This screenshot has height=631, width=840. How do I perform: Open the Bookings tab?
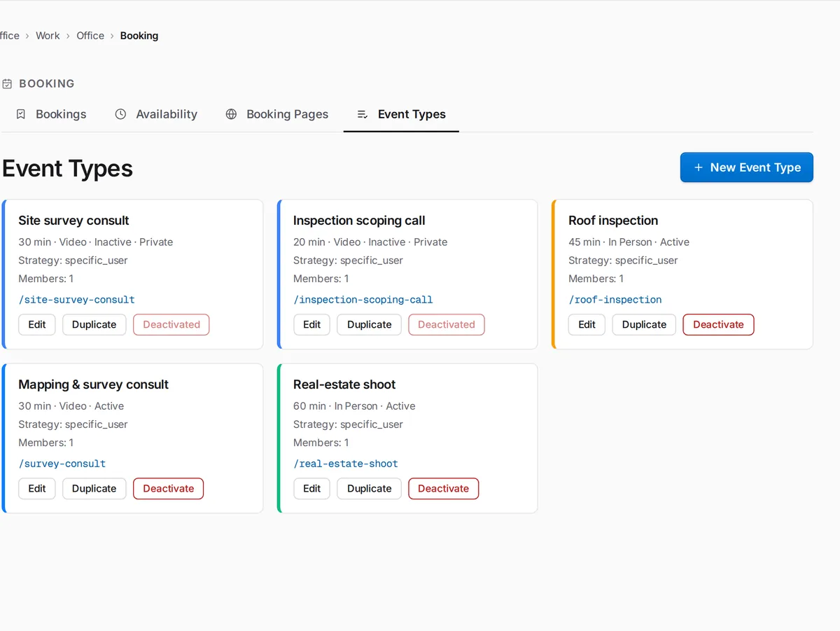51,114
